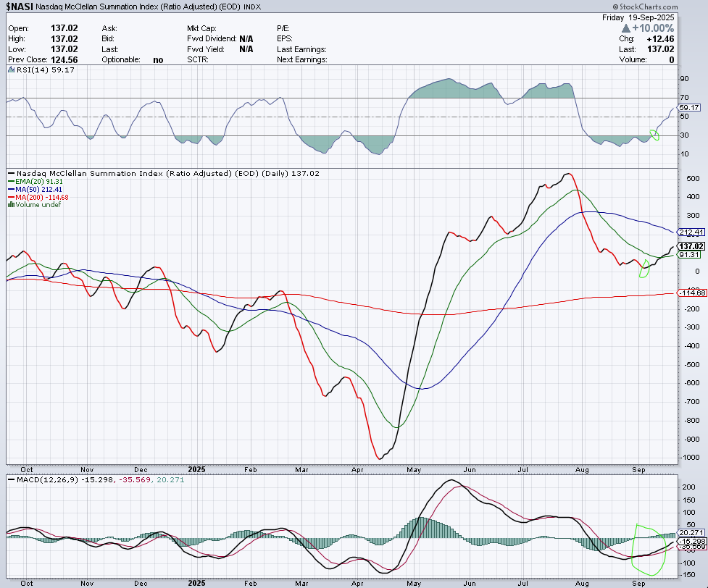The image size is (708, 588).
Task: Click the -150 tick on MACD axis
Action: pyautogui.click(x=688, y=575)
